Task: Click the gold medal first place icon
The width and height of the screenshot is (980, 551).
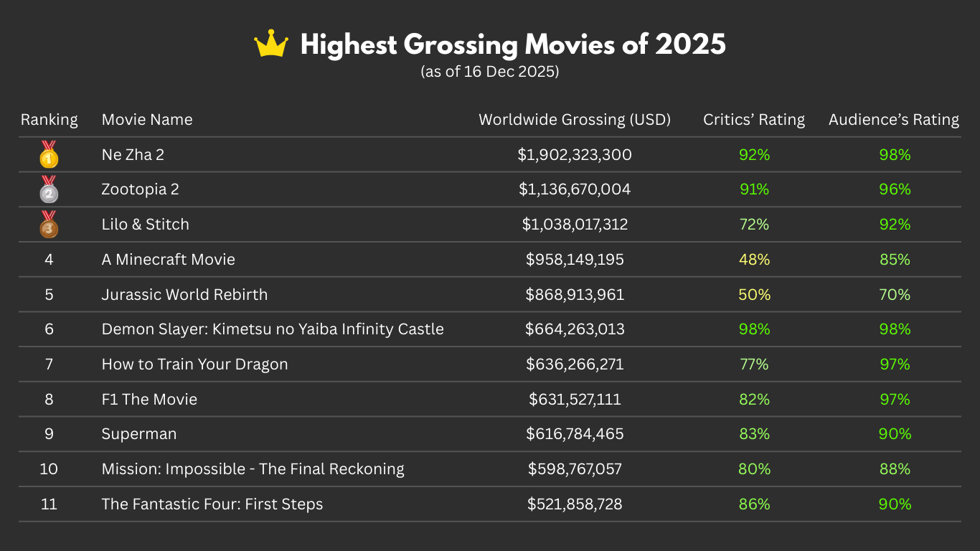Action: pos(49,155)
